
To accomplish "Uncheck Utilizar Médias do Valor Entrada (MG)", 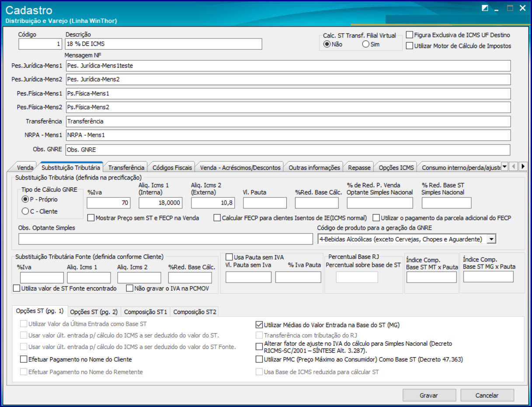I will tap(327, 325).
